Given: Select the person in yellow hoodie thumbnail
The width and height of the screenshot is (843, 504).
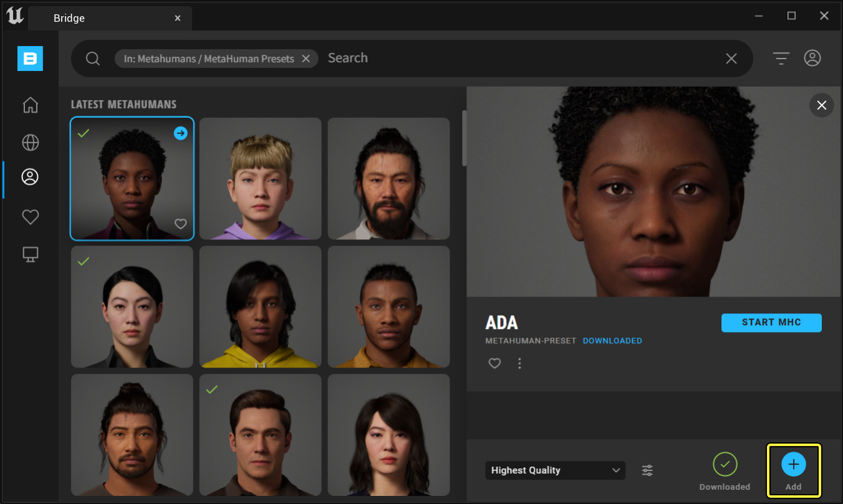Looking at the screenshot, I should pos(261,307).
